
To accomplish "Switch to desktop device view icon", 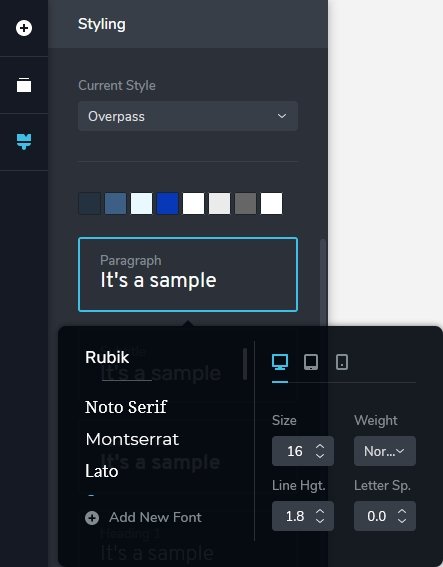I will 280,362.
